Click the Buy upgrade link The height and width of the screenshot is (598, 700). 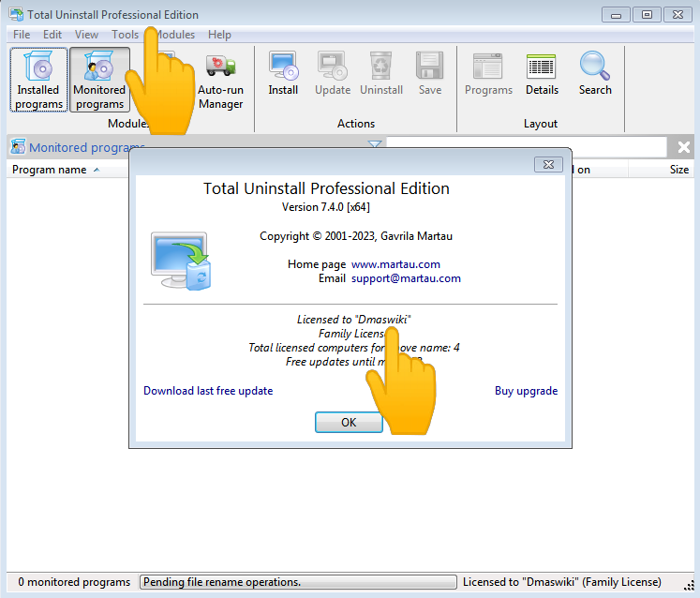[x=526, y=391]
